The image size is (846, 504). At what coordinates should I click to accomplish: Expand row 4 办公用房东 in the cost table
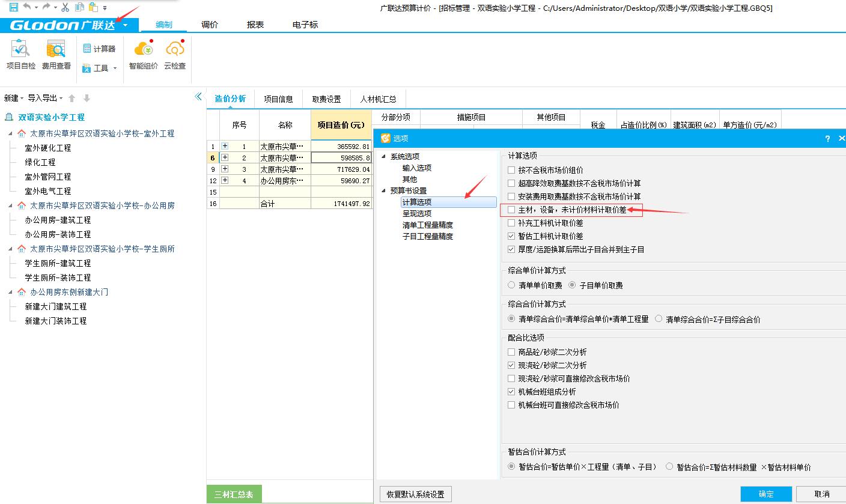225,180
